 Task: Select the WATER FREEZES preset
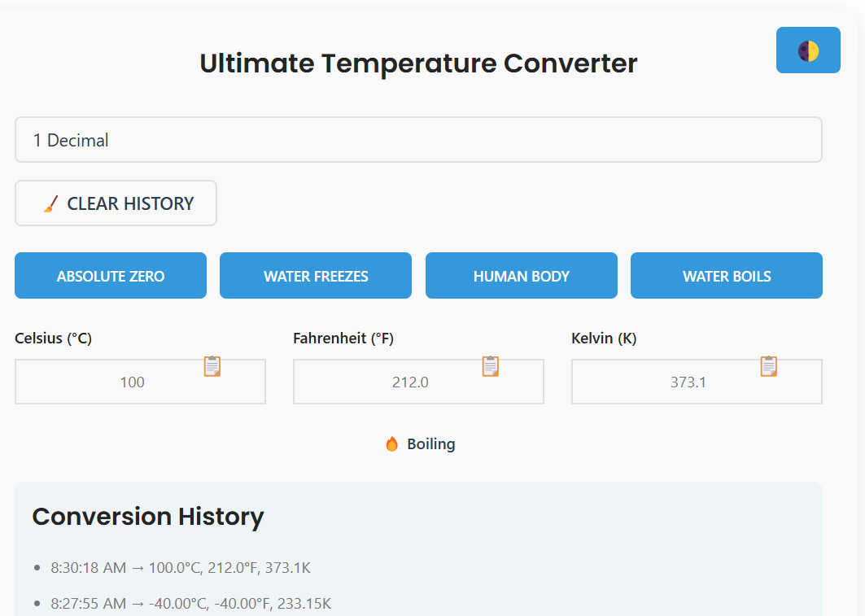click(x=316, y=275)
